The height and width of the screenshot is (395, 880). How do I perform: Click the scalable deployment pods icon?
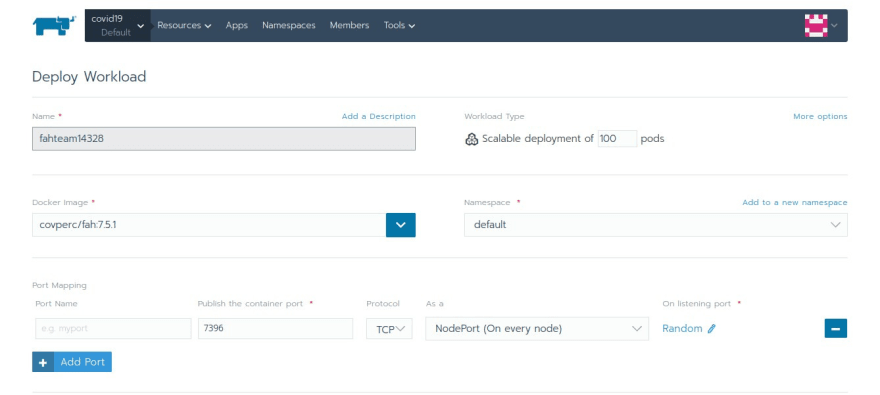point(471,139)
